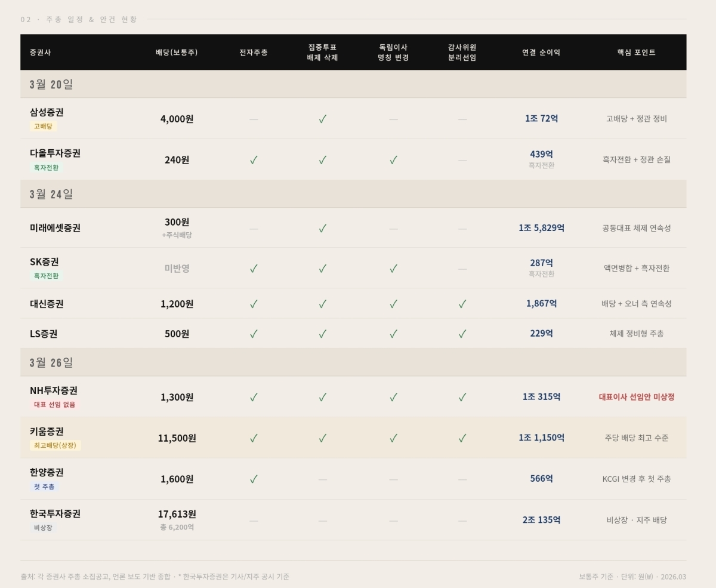The width and height of the screenshot is (716, 588).
Task: Click the +주식배당 note under 300원
Action: [177, 235]
